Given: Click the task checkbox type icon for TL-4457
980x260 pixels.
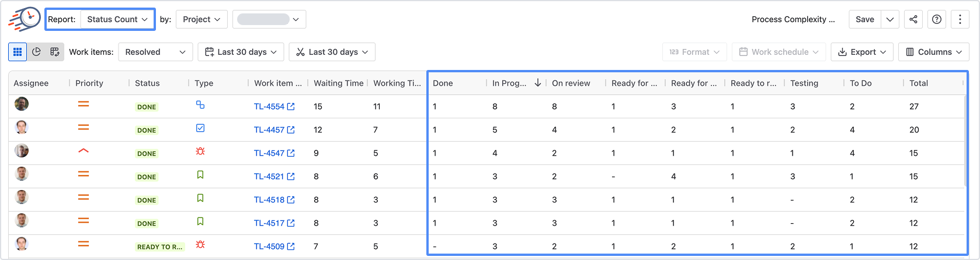Looking at the screenshot, I should pos(200,128).
